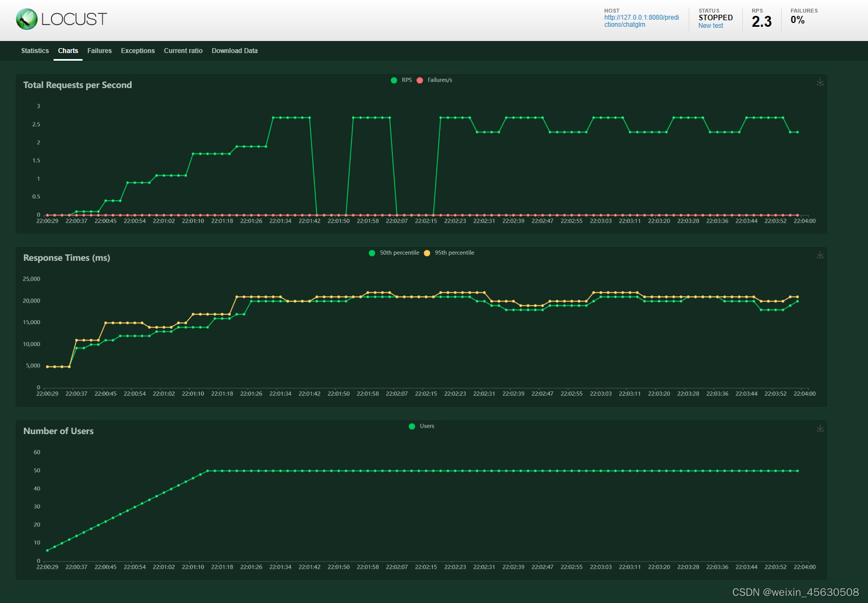Toggle Users series in legend
The image size is (868, 603).
coord(421,426)
